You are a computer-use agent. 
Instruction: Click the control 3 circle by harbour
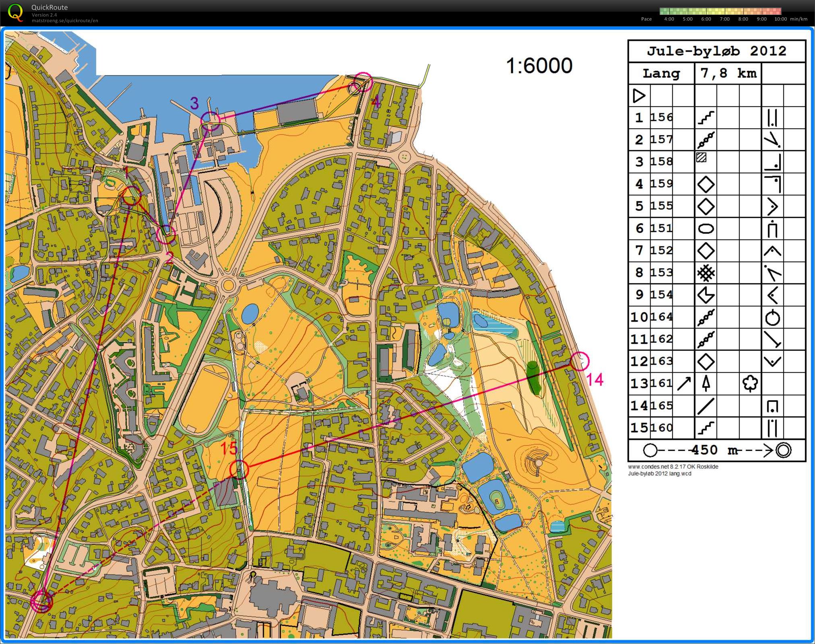(x=210, y=121)
